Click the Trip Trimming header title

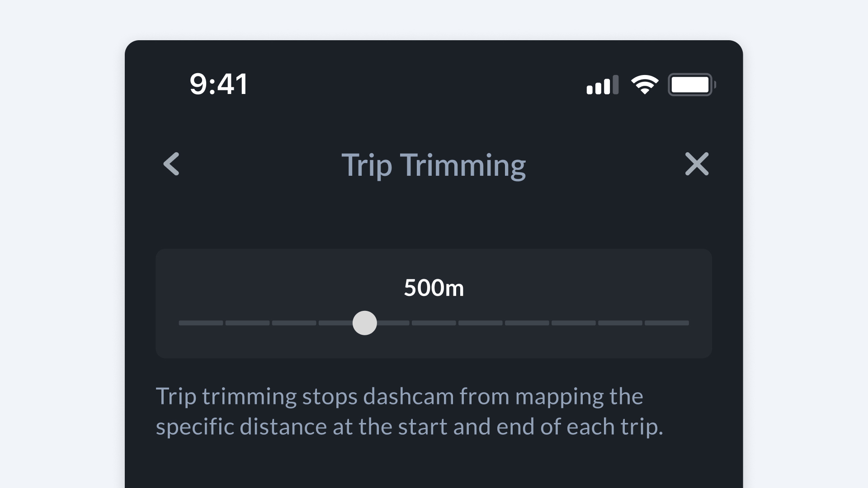coord(434,165)
